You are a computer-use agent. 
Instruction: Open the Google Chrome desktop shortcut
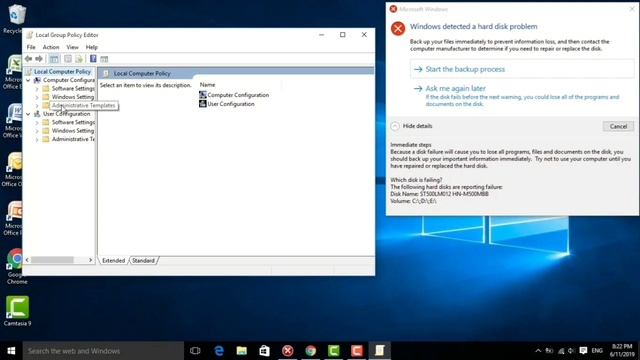16,266
